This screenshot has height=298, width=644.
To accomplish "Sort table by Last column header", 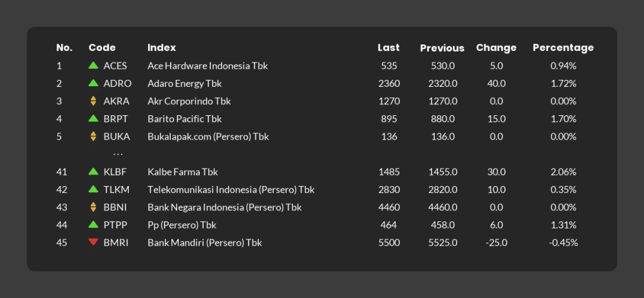I will click(388, 48).
